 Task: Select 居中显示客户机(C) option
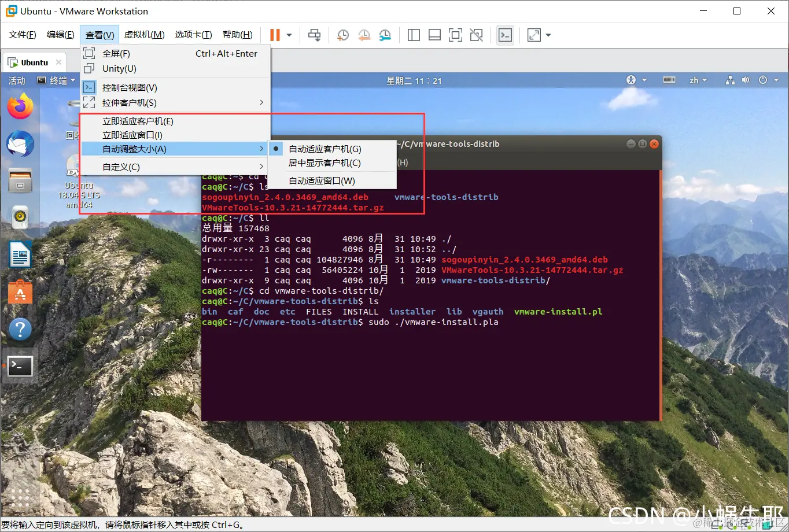click(x=333, y=162)
